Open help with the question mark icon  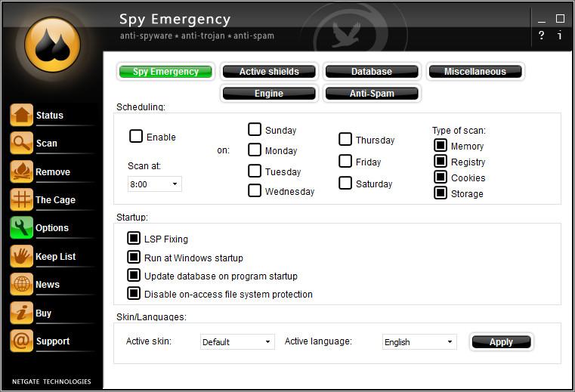tap(541, 35)
